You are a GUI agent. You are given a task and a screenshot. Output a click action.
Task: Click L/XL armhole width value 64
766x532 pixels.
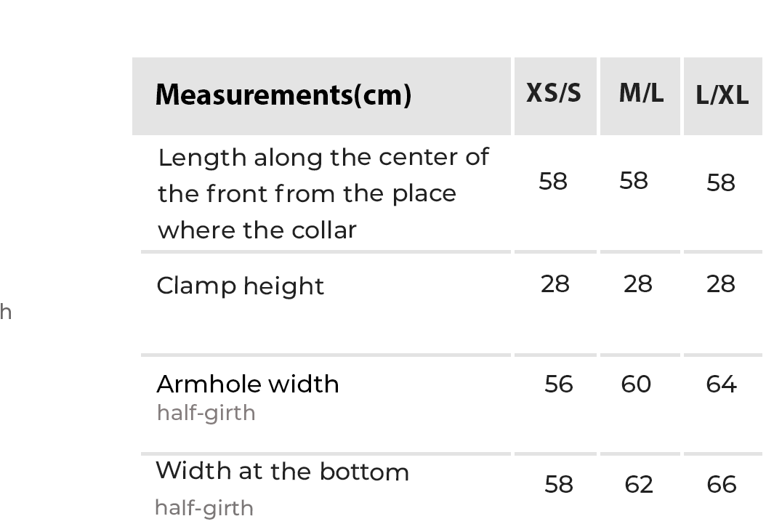(x=722, y=384)
